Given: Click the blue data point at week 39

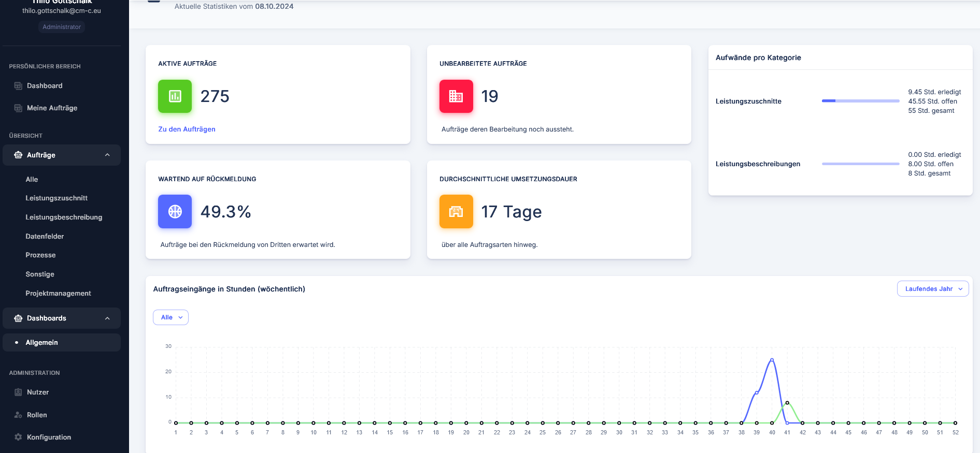Looking at the screenshot, I should click(757, 392).
